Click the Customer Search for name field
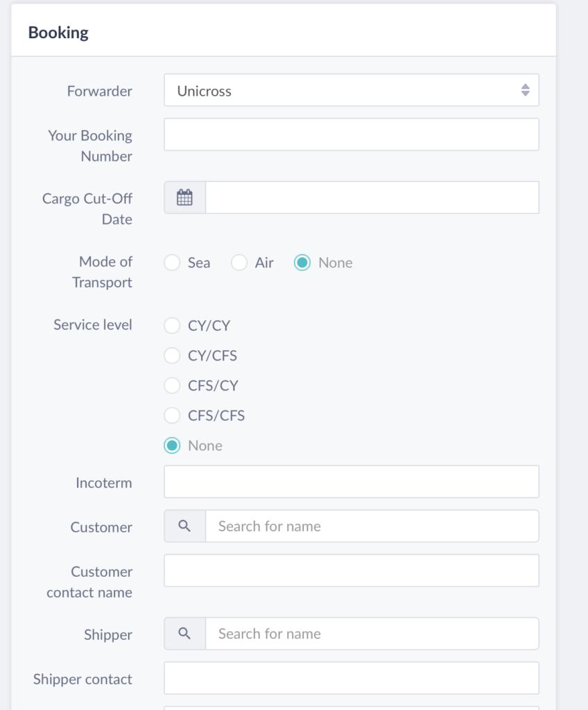This screenshot has width=588, height=710. (x=372, y=526)
